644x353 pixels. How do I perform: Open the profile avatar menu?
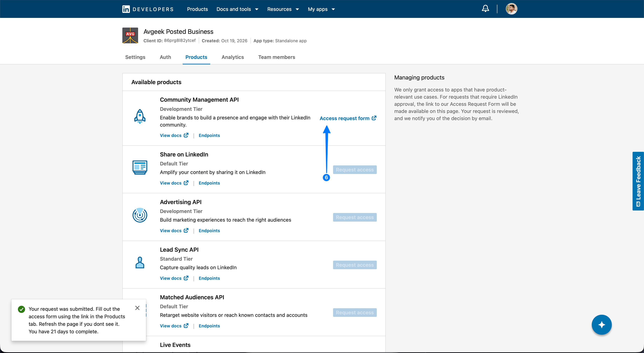[511, 9]
